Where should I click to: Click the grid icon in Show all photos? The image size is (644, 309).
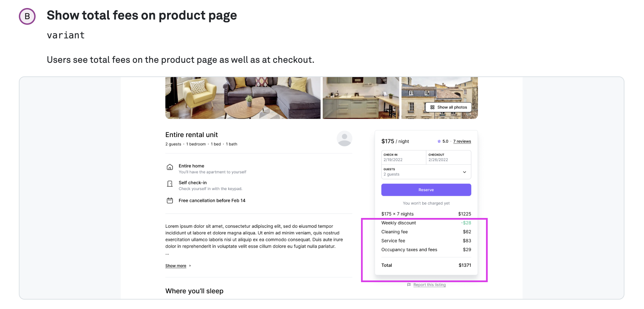click(x=432, y=107)
